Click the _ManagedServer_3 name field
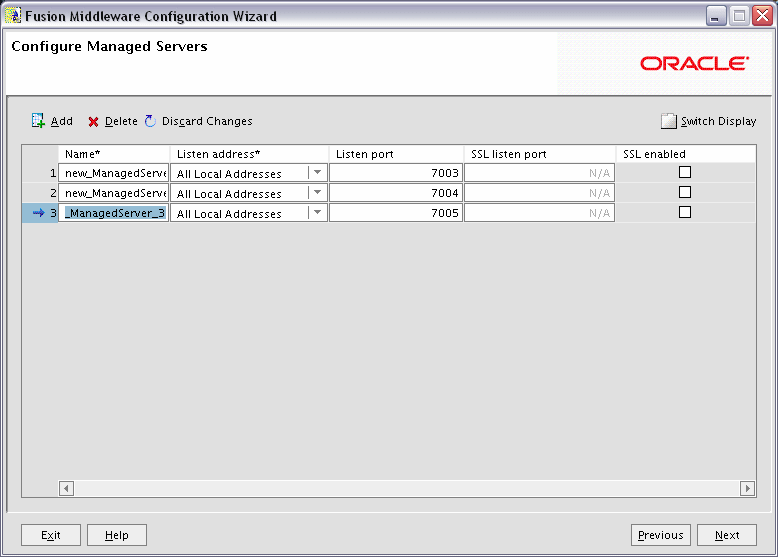 114,213
